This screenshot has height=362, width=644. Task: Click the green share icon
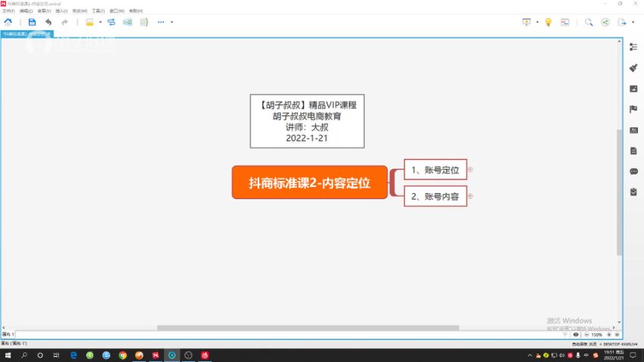coord(605,22)
